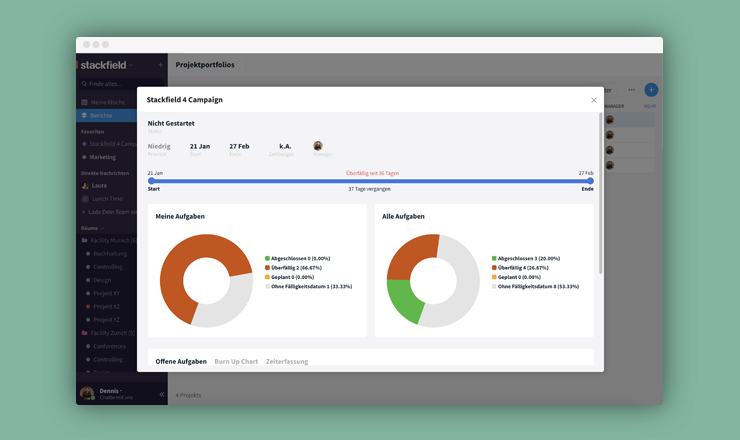Image resolution: width=740 pixels, height=440 pixels.
Task: Select the Offene Aufgaben tab
Action: tap(181, 361)
